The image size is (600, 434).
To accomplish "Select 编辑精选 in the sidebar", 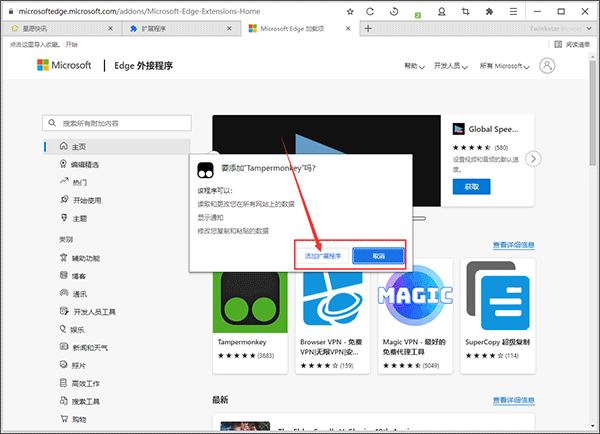I will point(85,164).
